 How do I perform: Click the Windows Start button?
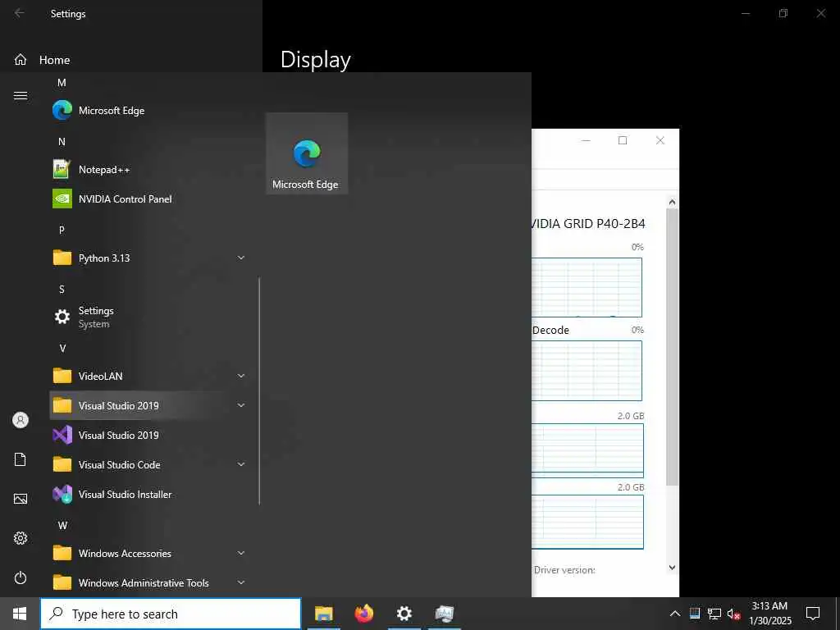tap(20, 614)
